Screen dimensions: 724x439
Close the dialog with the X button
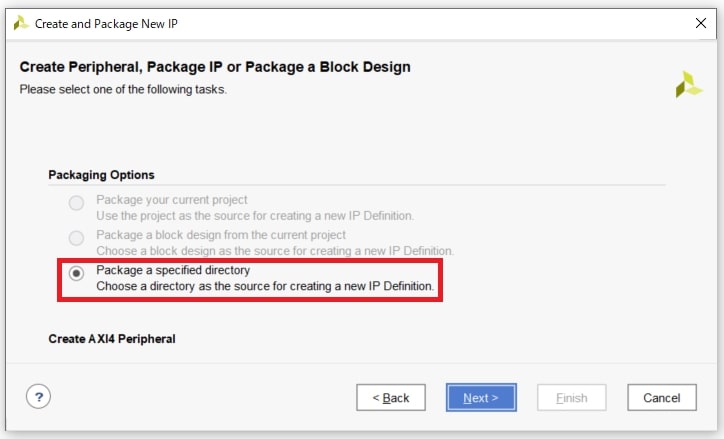[701, 23]
